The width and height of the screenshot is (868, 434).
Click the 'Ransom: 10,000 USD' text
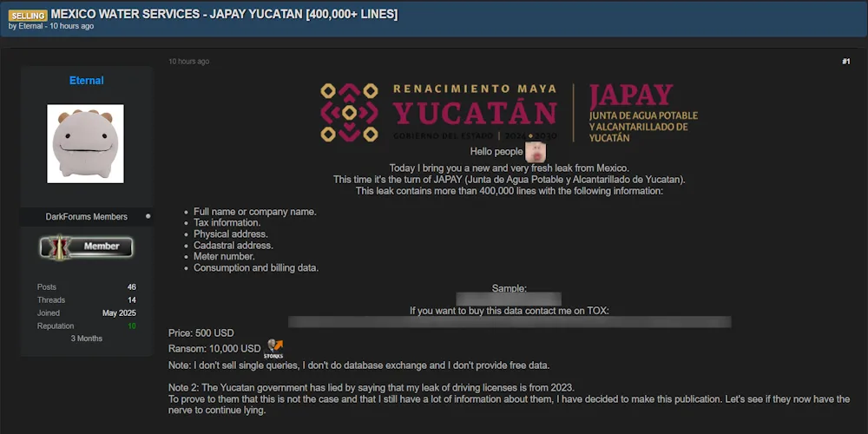click(x=214, y=348)
